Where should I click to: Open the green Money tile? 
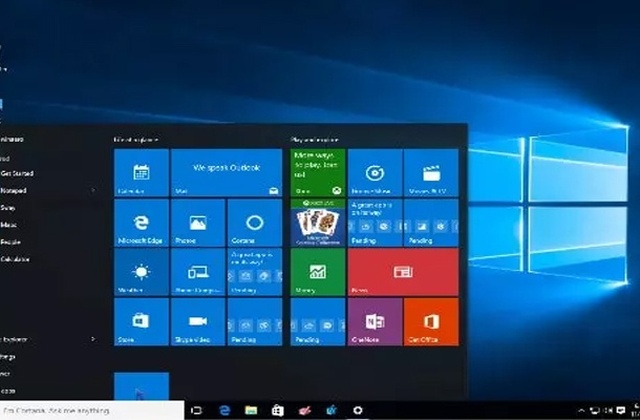coord(318,272)
